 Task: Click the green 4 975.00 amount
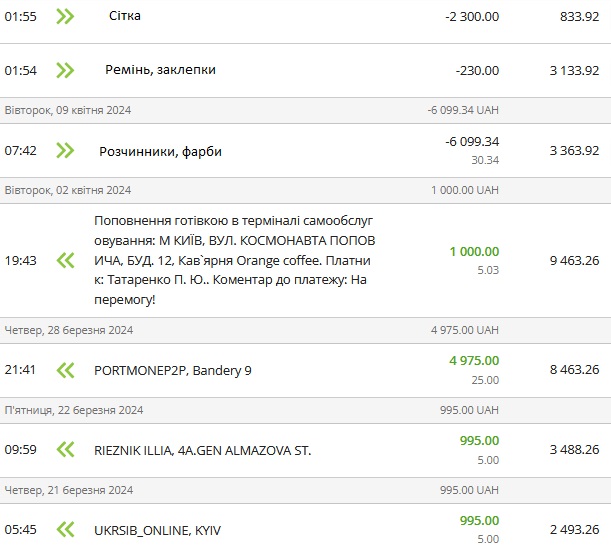click(x=474, y=361)
